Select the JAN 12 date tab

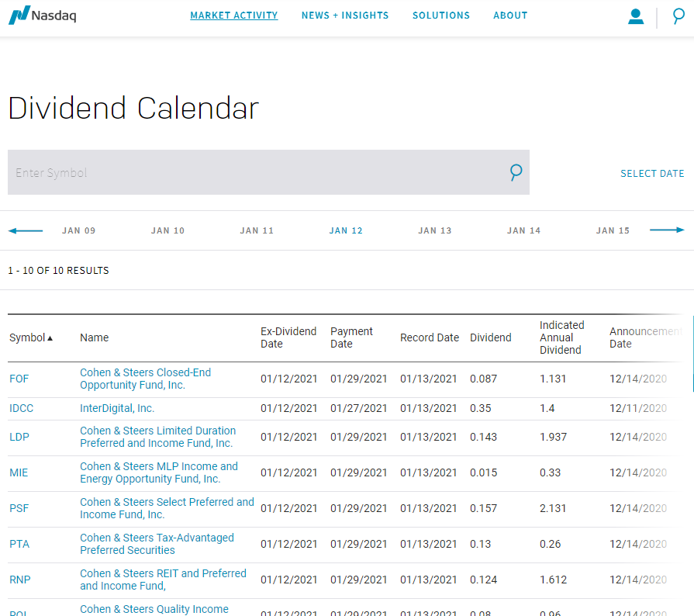[346, 230]
